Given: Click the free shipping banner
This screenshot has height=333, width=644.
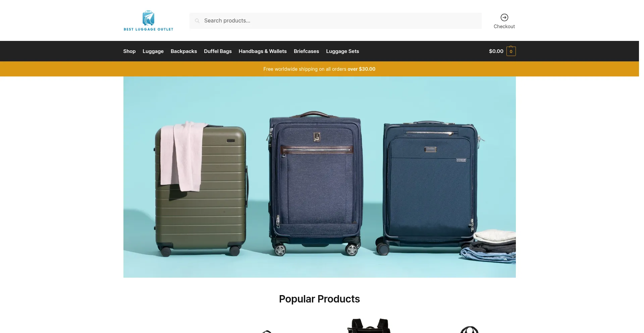Looking at the screenshot, I should click(319, 69).
